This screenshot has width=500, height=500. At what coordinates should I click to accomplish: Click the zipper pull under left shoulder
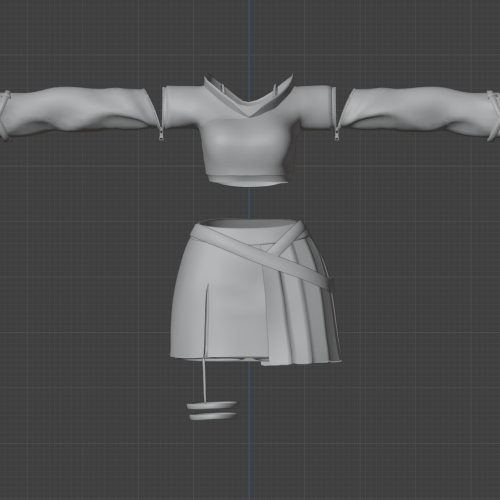(x=161, y=135)
